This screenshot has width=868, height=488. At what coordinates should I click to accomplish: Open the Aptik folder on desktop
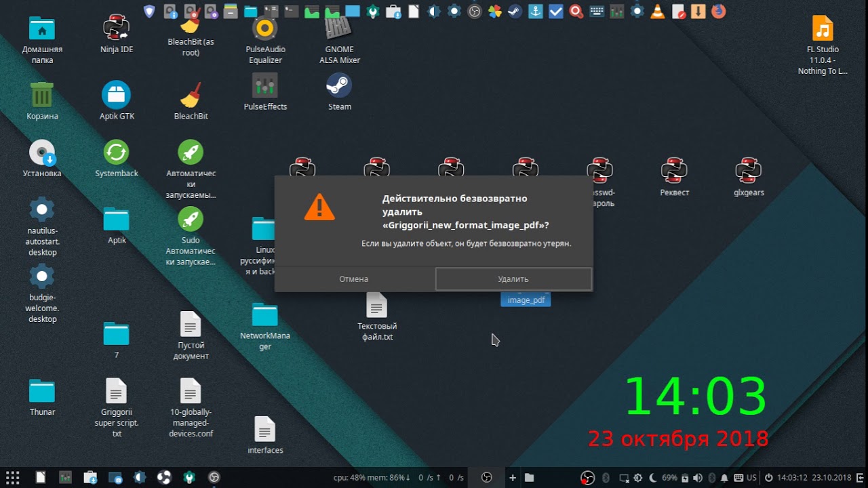tap(117, 220)
